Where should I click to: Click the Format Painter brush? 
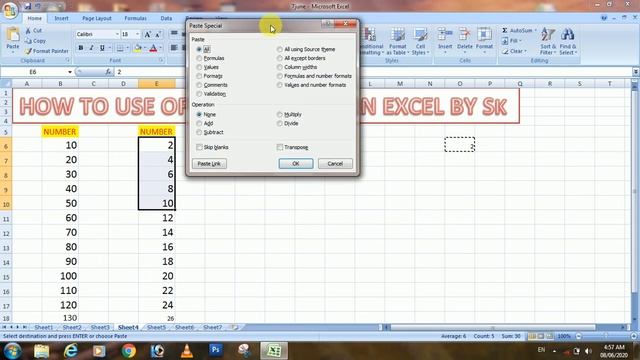28,51
